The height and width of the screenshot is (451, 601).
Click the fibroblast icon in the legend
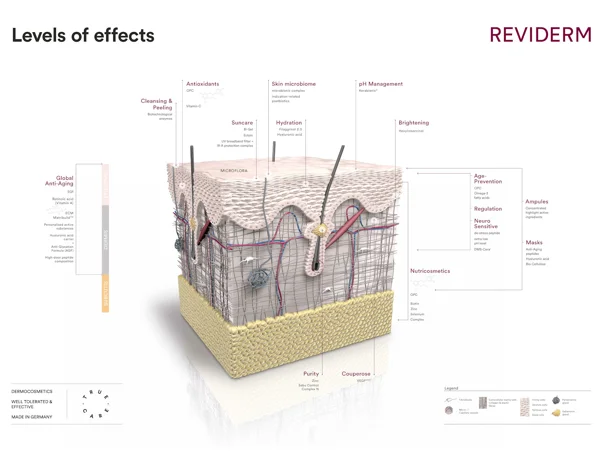pyautogui.click(x=451, y=400)
